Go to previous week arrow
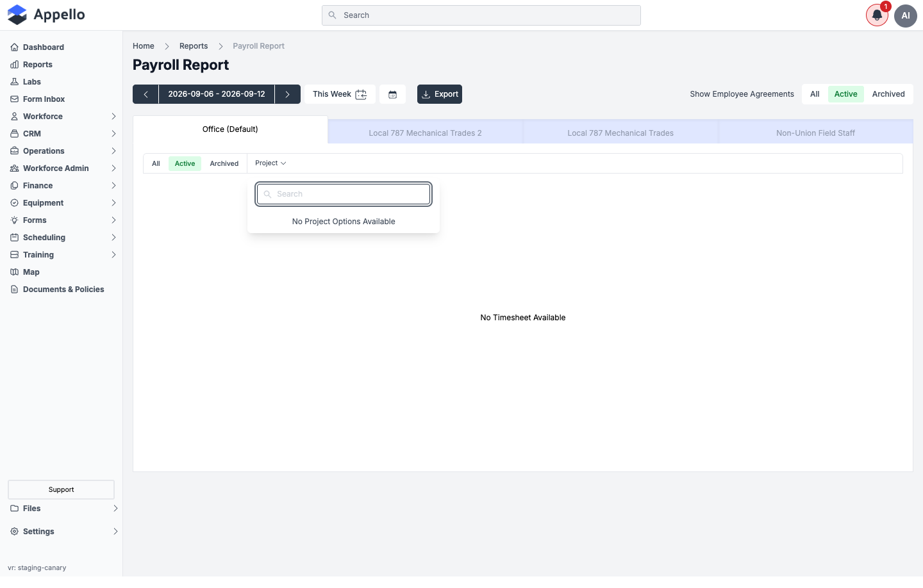This screenshot has width=923, height=588. (x=146, y=94)
